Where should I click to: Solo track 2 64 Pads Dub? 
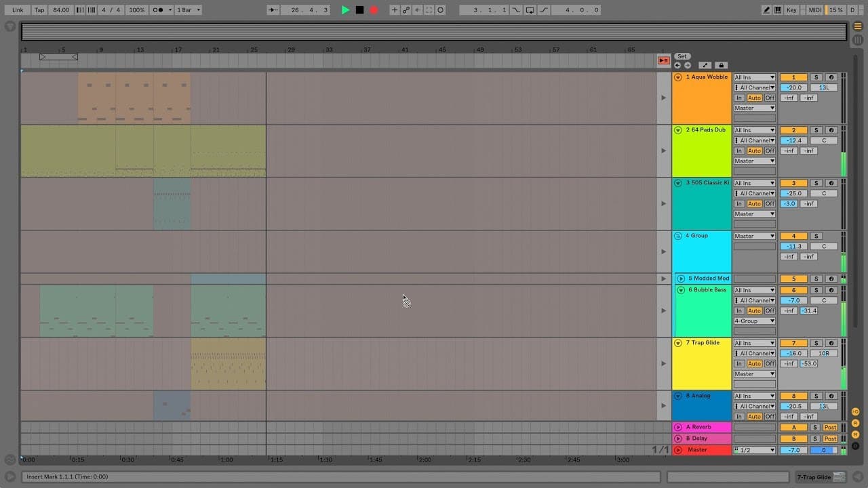[x=816, y=130]
